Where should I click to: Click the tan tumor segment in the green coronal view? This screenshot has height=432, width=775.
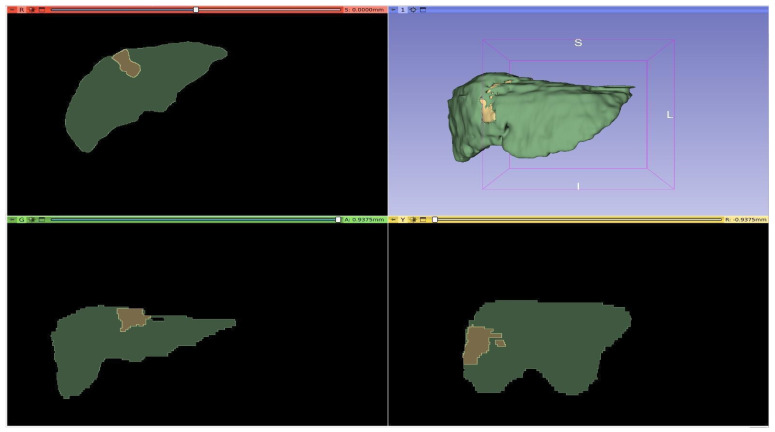[131, 318]
